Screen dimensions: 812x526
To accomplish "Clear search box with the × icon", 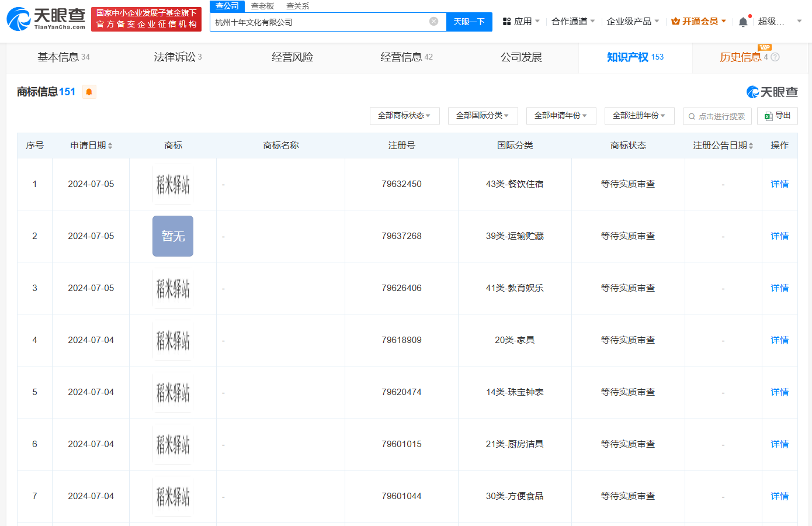I will click(x=433, y=21).
